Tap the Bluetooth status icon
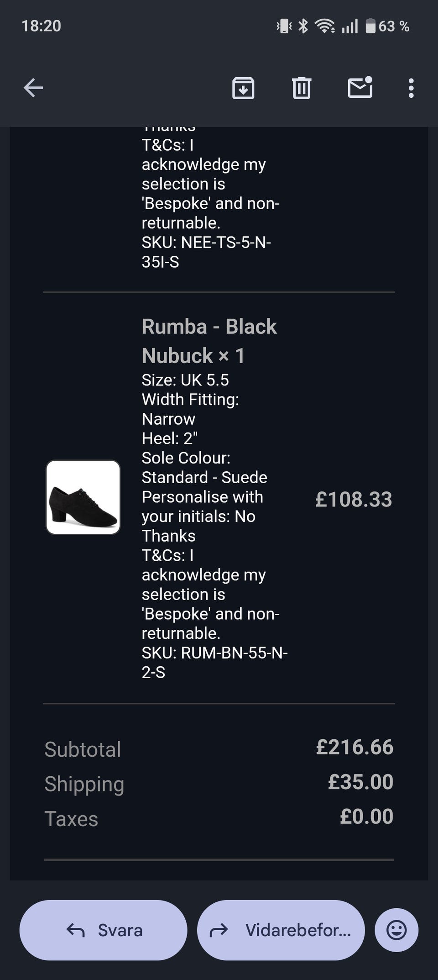Viewport: 438px width, 980px height. coord(303,26)
